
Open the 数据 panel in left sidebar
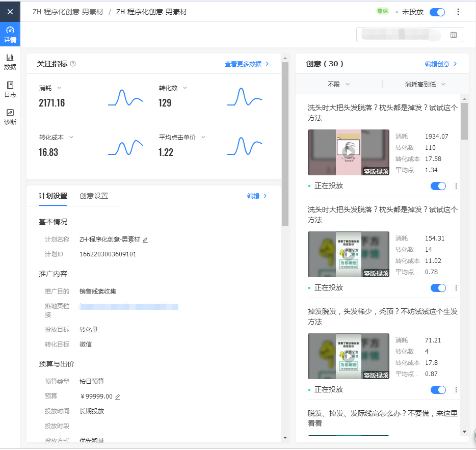(x=10, y=62)
